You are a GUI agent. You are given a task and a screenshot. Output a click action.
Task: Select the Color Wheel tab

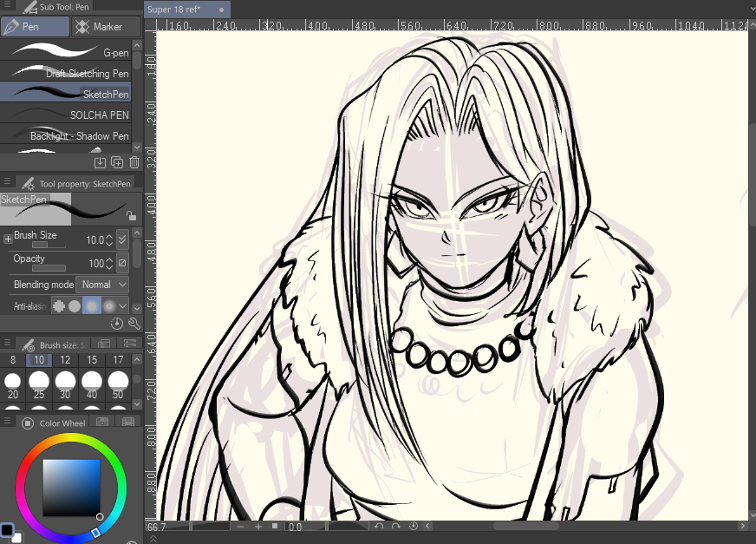tap(54, 423)
